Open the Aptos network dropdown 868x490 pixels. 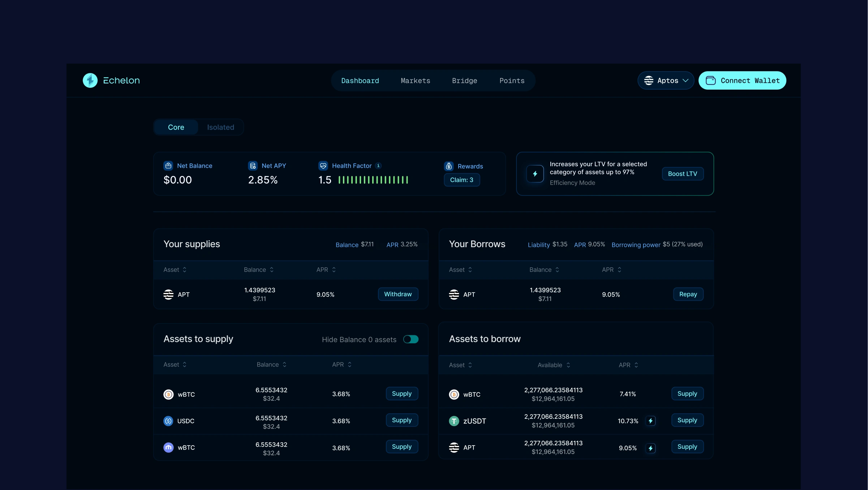(666, 81)
